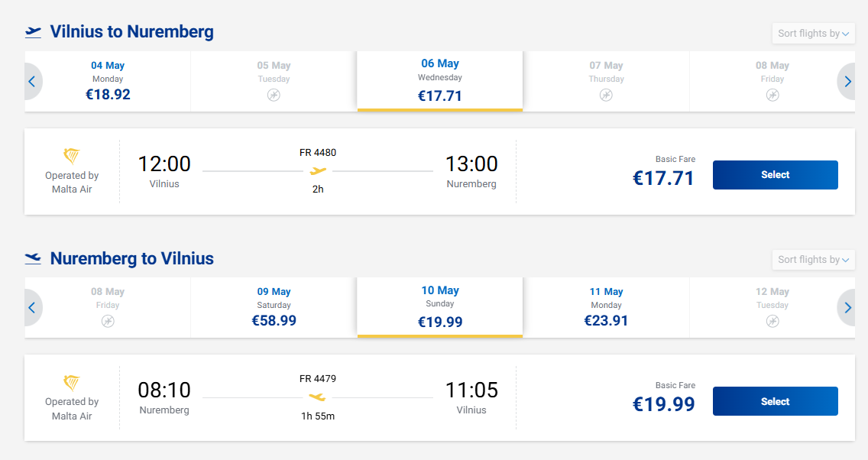Choose the 04 May Monday €18.92 date tab

click(108, 81)
